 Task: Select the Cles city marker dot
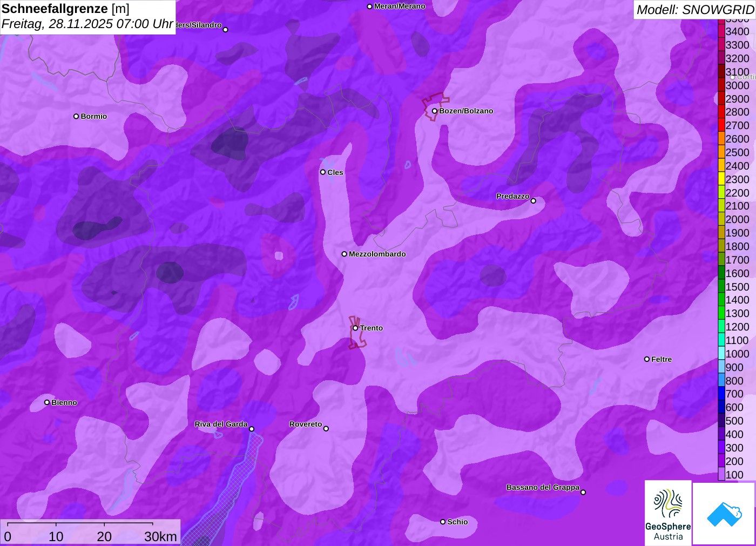[323, 172]
